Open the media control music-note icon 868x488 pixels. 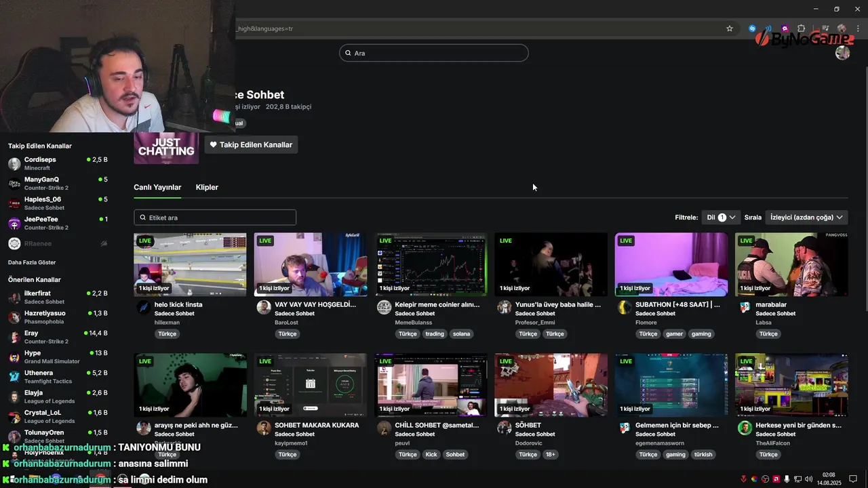(825, 28)
